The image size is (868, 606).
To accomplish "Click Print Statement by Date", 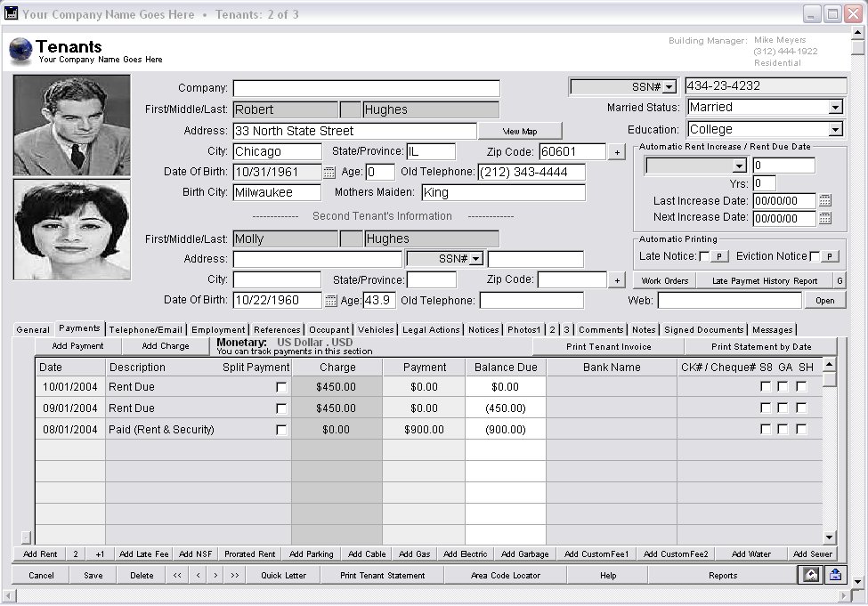I will coord(761,346).
